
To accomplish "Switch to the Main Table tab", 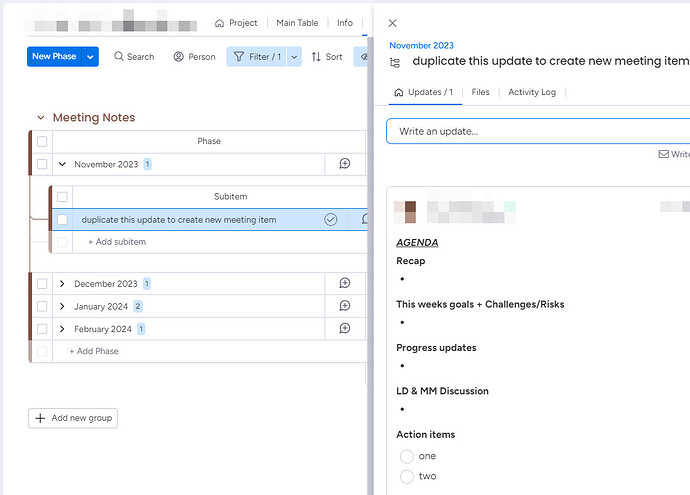I will click(x=297, y=23).
